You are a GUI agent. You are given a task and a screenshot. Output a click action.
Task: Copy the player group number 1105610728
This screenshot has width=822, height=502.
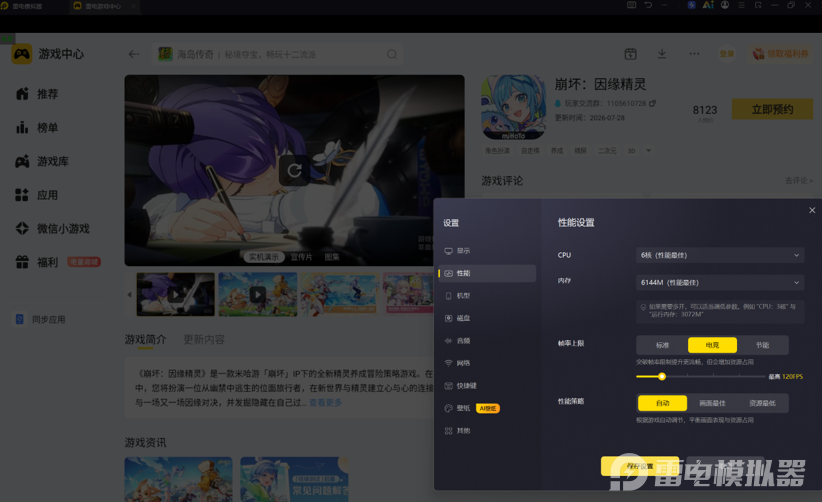(653, 103)
